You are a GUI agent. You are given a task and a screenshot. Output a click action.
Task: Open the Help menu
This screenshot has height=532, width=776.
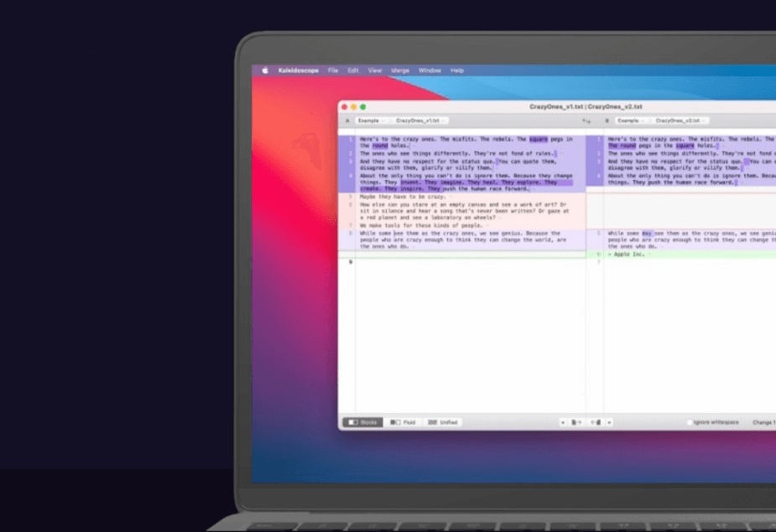click(456, 70)
